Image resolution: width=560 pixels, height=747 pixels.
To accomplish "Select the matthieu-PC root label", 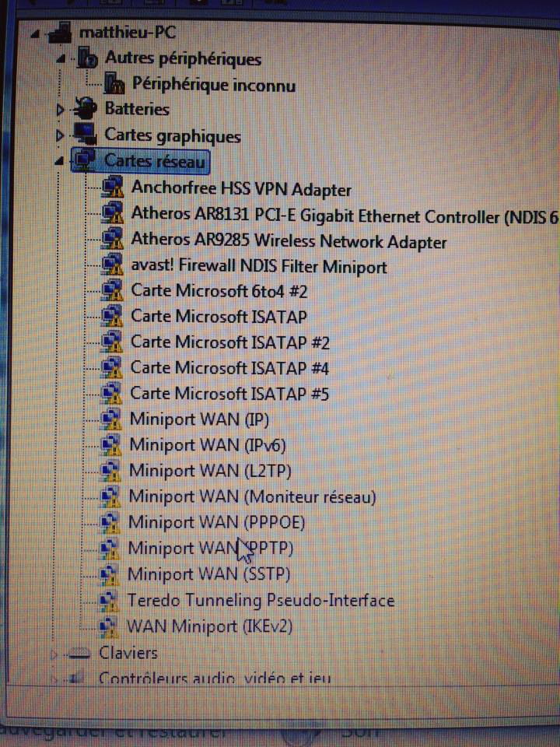I will [127, 33].
